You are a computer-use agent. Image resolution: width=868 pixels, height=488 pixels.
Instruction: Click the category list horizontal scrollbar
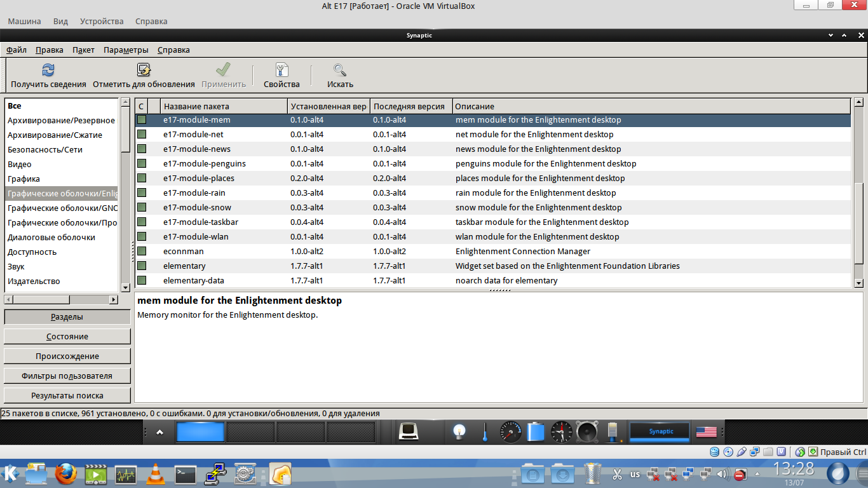coord(62,299)
